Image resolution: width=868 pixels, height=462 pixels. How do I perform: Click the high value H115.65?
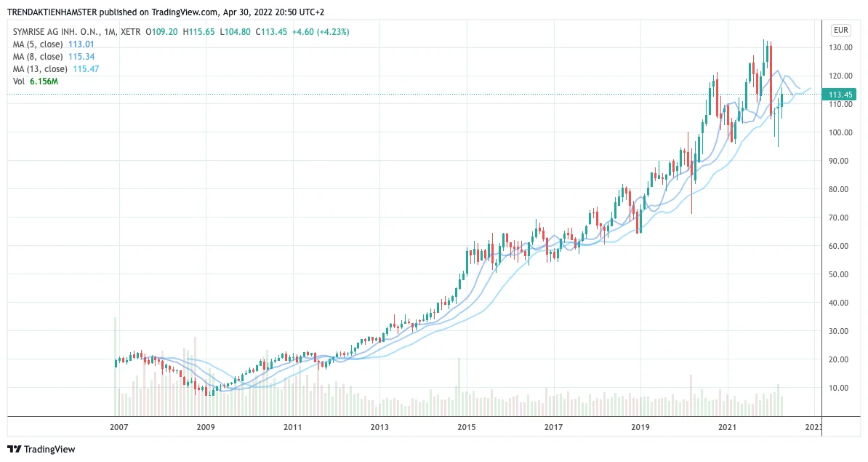pyautogui.click(x=198, y=32)
